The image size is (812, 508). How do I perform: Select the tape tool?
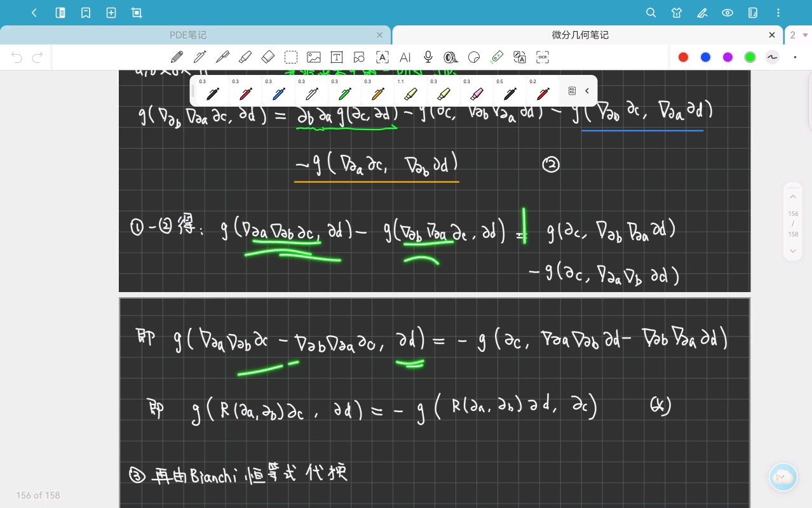pyautogui.click(x=451, y=57)
